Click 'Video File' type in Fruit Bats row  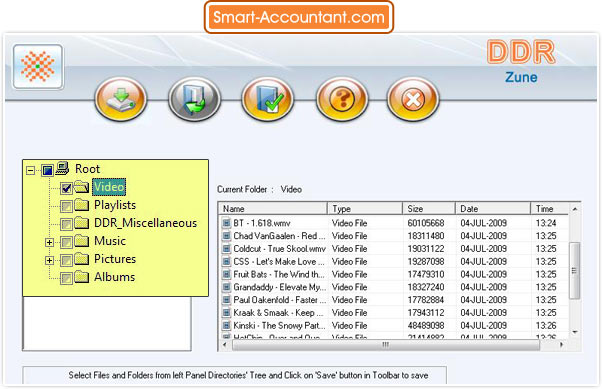click(349, 275)
